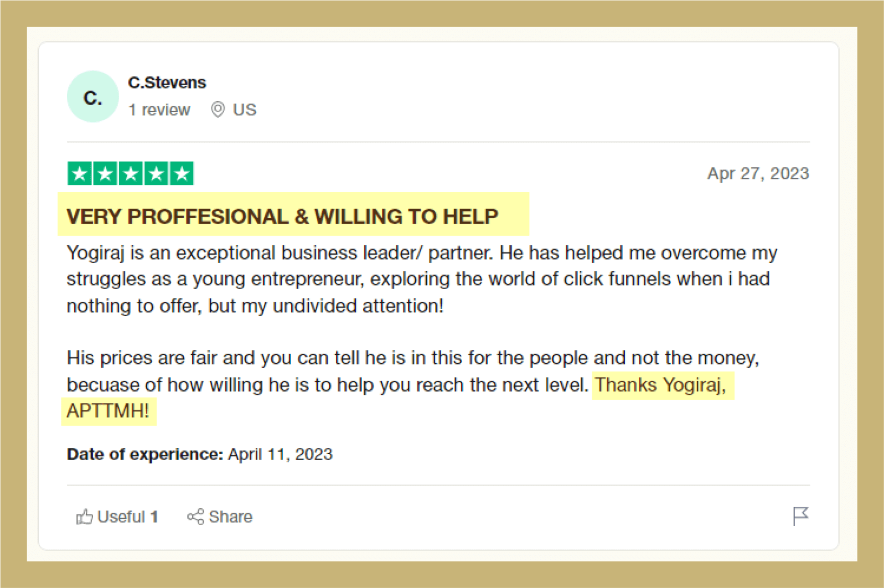Open the round "C." avatar
The height and width of the screenshot is (588, 884).
(x=92, y=97)
